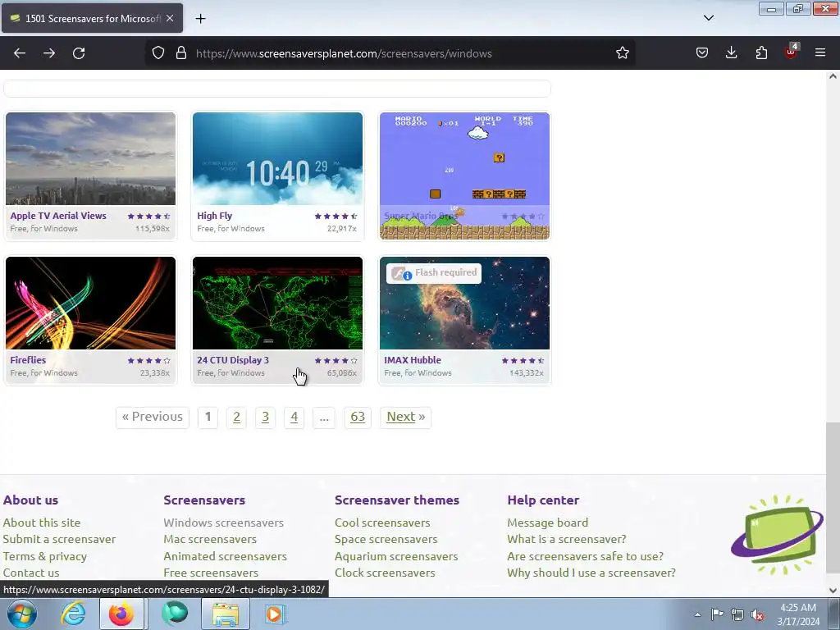Click the 24 CTU Display 3 title
This screenshot has height=630, width=840.
(x=233, y=361)
